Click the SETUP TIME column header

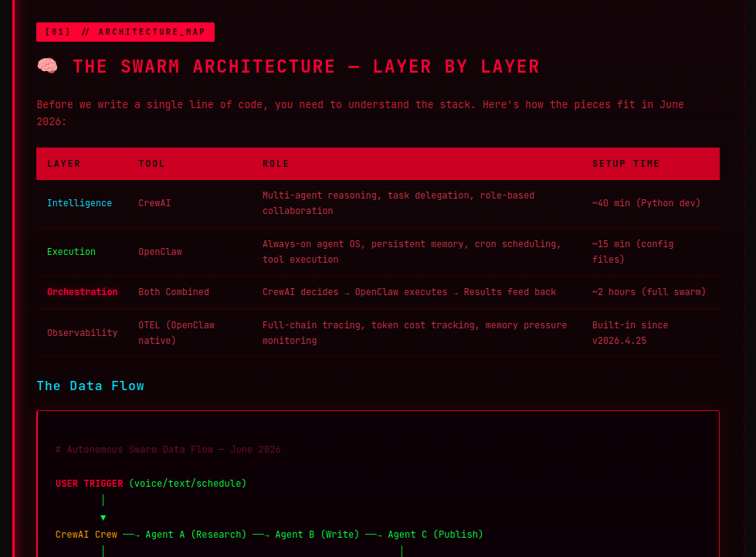[625, 164]
